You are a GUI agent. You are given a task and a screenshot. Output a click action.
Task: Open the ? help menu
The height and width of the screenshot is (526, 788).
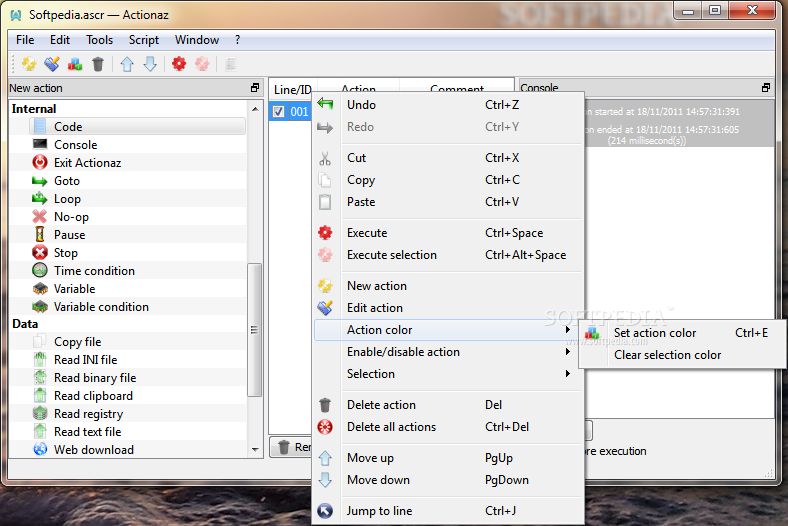[237, 40]
